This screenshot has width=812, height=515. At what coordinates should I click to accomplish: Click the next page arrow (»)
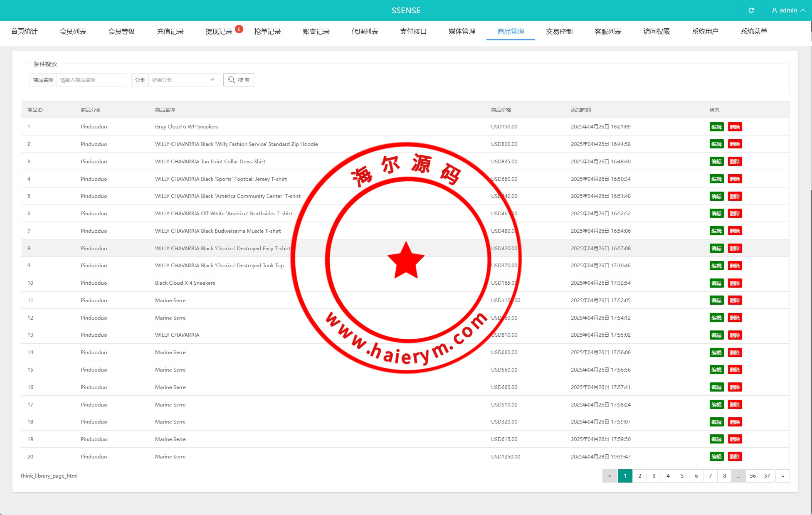point(782,476)
